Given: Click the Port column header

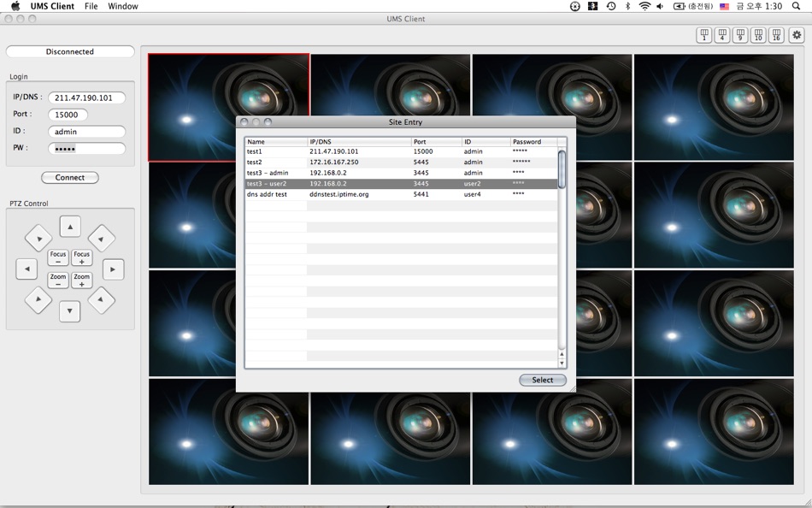Looking at the screenshot, I should point(437,141).
